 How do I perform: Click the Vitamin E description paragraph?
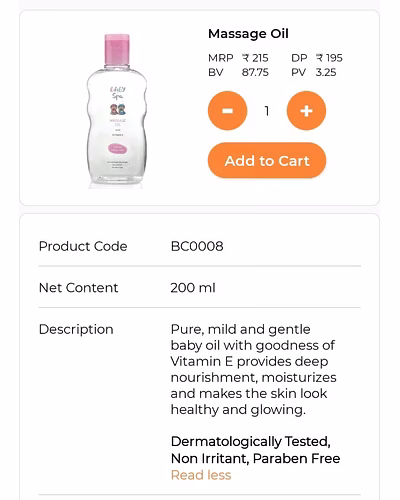[x=253, y=369]
